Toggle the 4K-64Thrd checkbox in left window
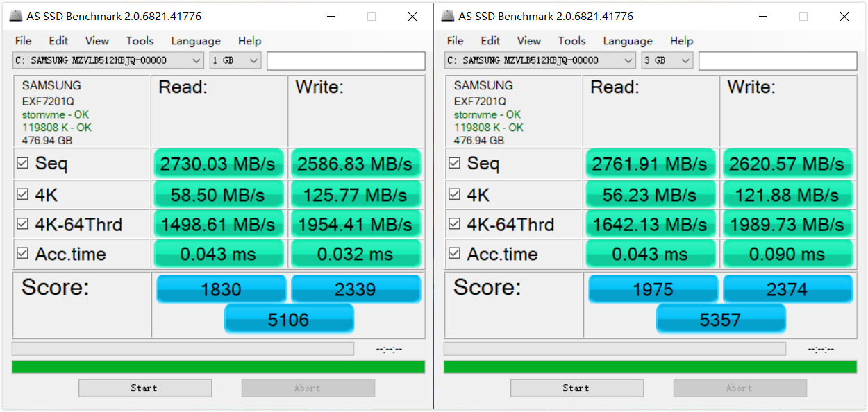This screenshot has height=412, width=868. [22, 224]
